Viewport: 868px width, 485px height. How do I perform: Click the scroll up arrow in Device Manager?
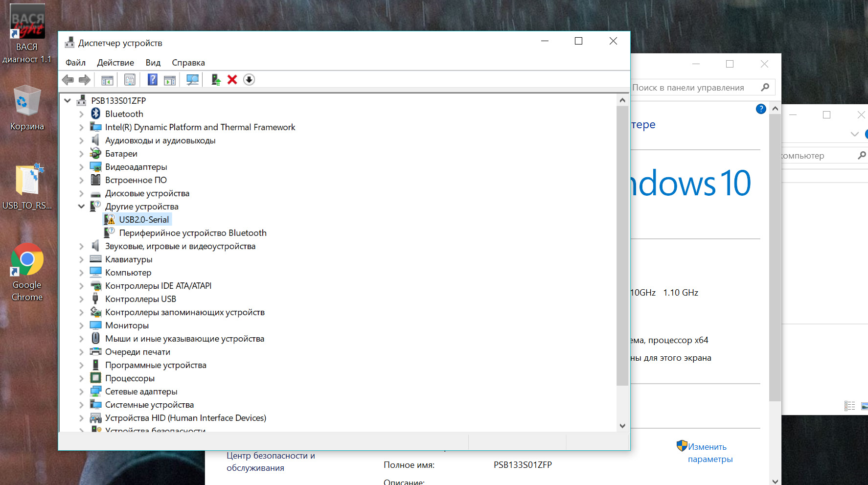(622, 100)
